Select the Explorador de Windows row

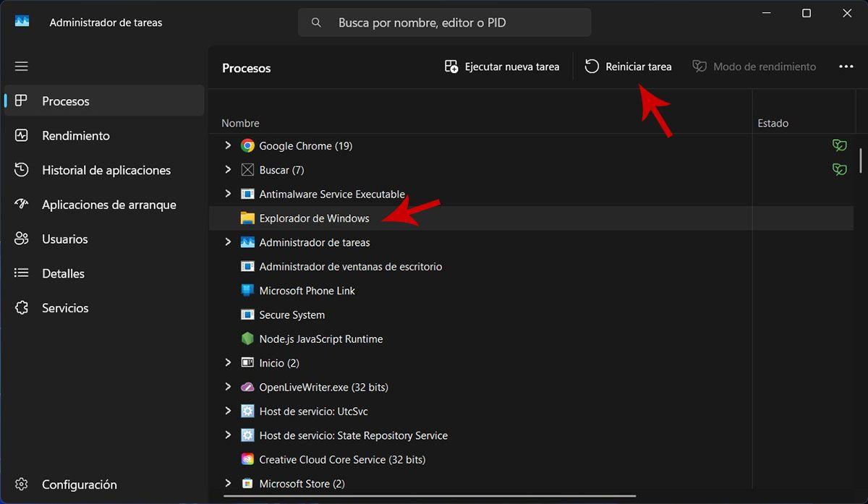531,218
